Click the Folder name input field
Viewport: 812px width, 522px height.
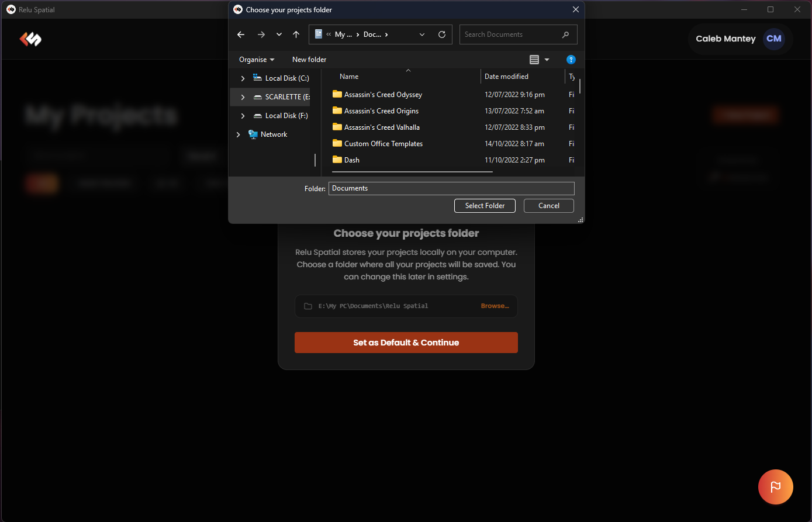451,188
